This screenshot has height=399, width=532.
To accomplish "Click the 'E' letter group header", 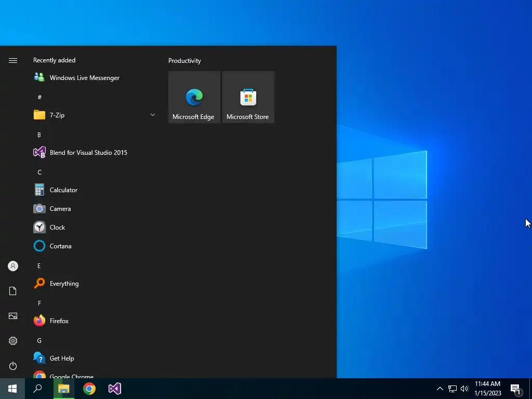I will coord(39,265).
